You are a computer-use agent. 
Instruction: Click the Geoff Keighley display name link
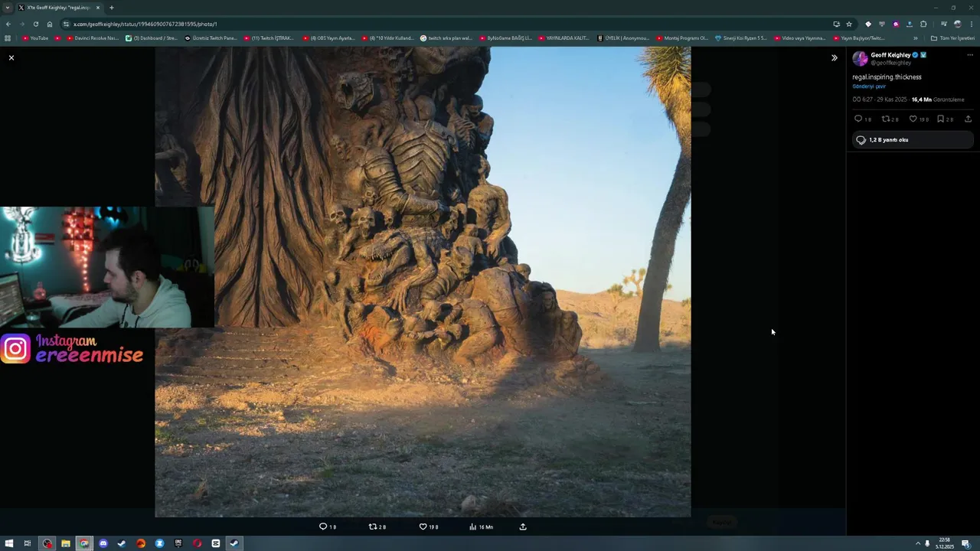(890, 55)
